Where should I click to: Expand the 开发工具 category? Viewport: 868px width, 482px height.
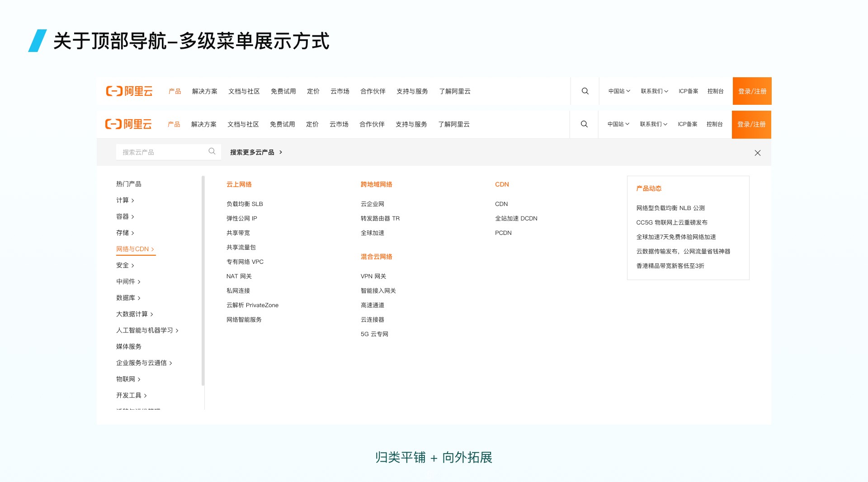pos(132,395)
